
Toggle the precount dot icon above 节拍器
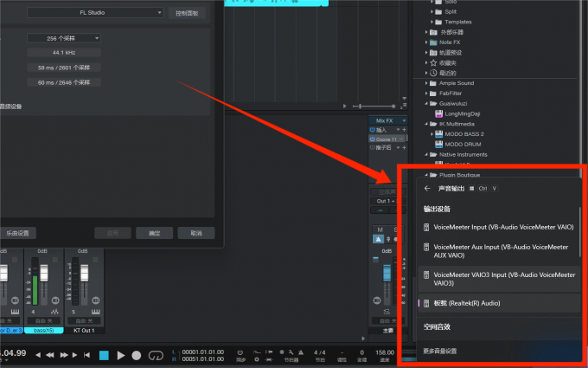[x=282, y=352]
